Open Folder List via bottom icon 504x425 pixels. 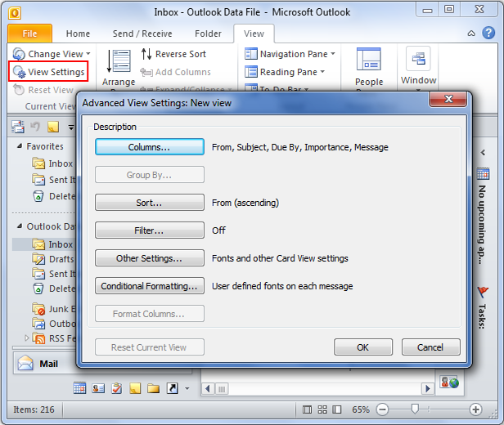coord(153,388)
